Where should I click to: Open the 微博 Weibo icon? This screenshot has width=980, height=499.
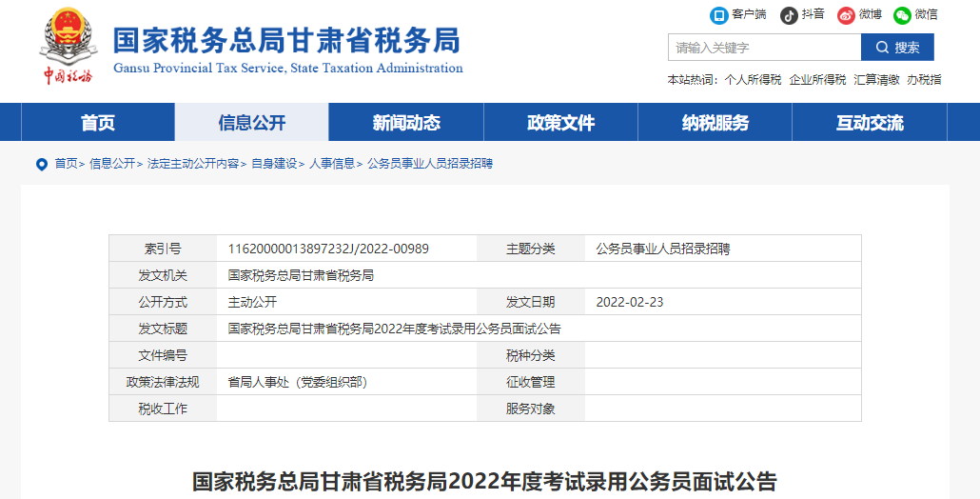coord(846,15)
